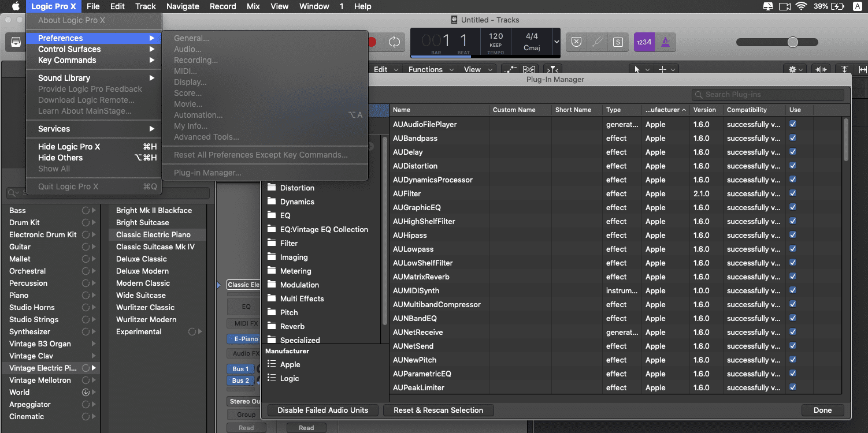Uncheck Use for AUDistortion

click(x=793, y=166)
